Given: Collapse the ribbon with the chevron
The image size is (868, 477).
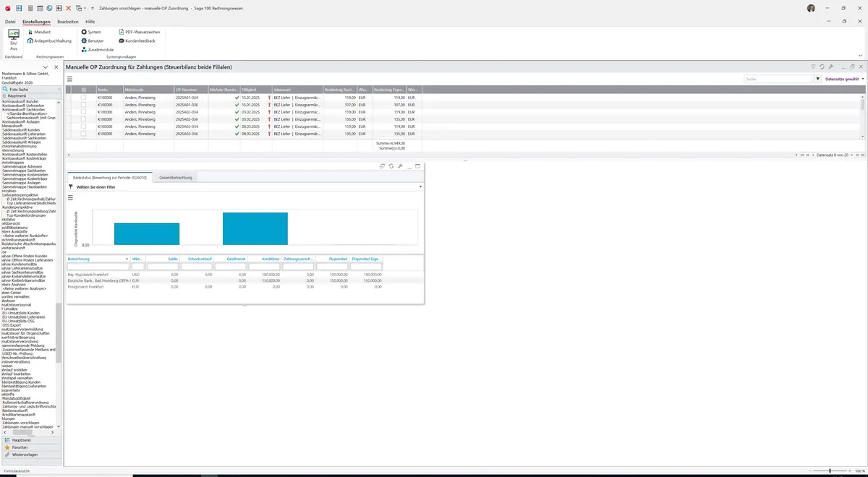Looking at the screenshot, I should pyautogui.click(x=860, y=56).
